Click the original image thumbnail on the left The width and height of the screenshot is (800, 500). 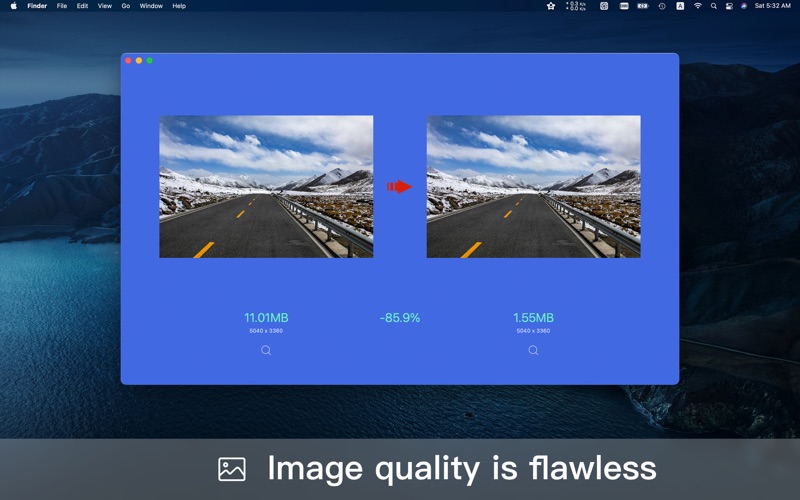(266, 186)
